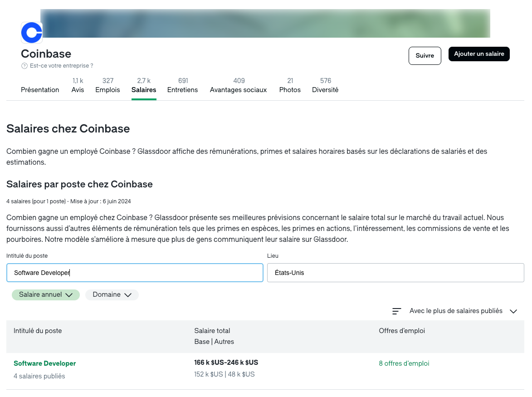
Task: Follow Coinbase with the Suivre button
Action: point(425,56)
